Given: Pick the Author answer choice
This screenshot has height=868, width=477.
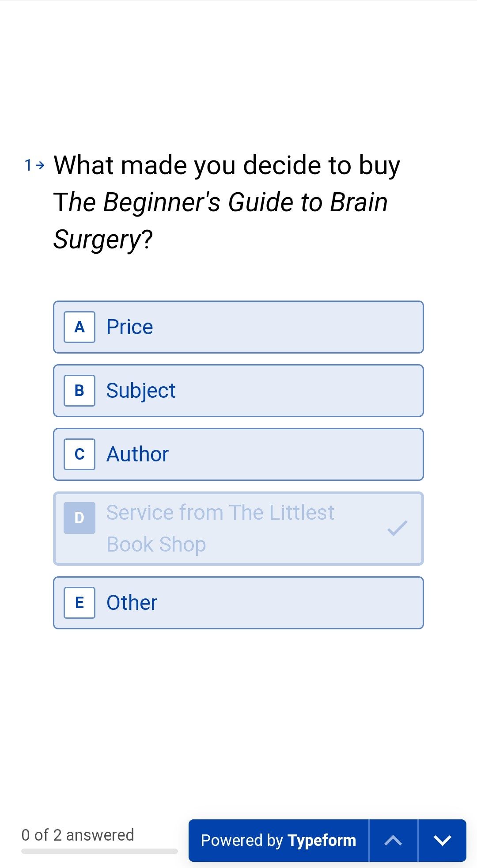Looking at the screenshot, I should 238,454.
